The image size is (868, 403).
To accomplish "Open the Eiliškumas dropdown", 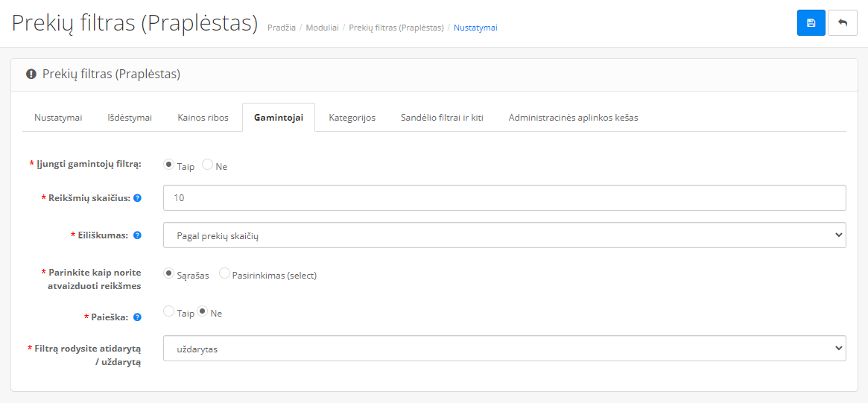I will 504,235.
